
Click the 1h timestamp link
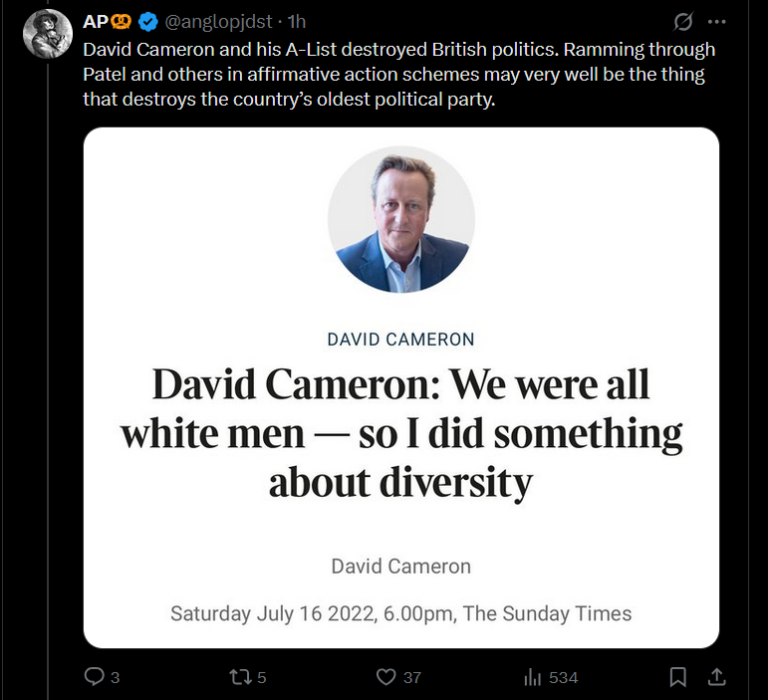point(296,20)
